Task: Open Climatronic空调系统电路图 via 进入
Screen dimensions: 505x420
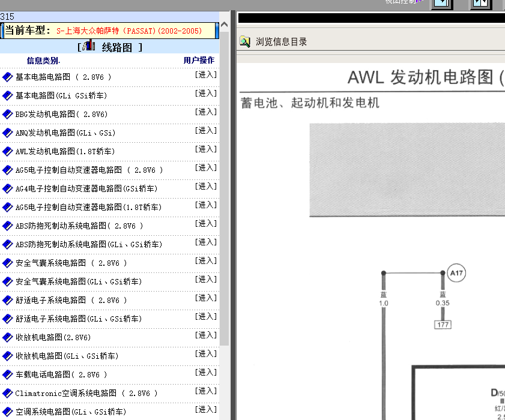Action: (206, 391)
